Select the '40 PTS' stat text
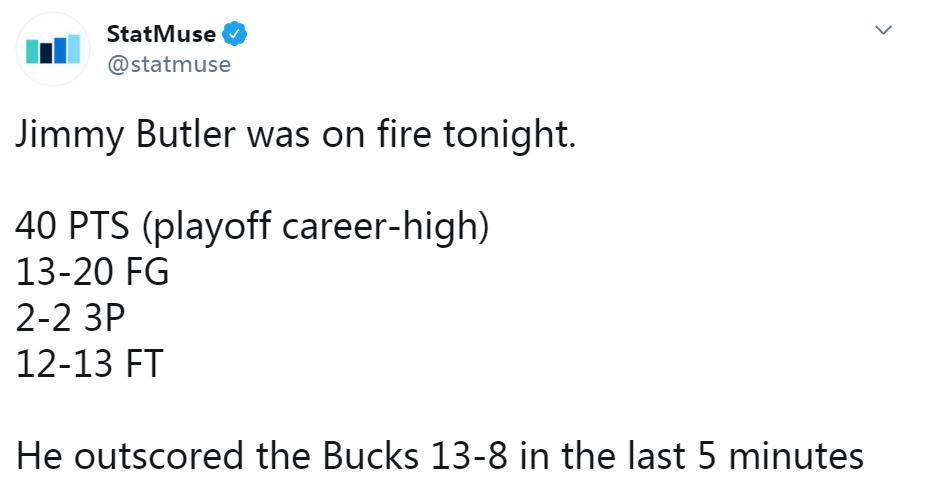 [x=72, y=226]
